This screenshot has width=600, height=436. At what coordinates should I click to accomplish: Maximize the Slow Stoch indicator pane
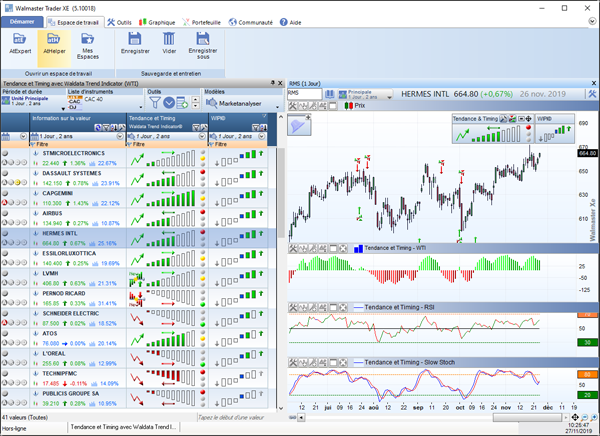pos(333,363)
